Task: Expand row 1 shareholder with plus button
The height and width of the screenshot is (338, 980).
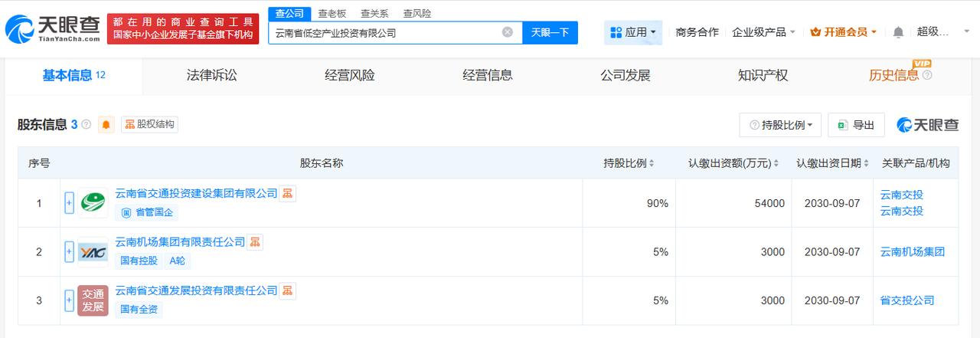Action: click(x=69, y=203)
